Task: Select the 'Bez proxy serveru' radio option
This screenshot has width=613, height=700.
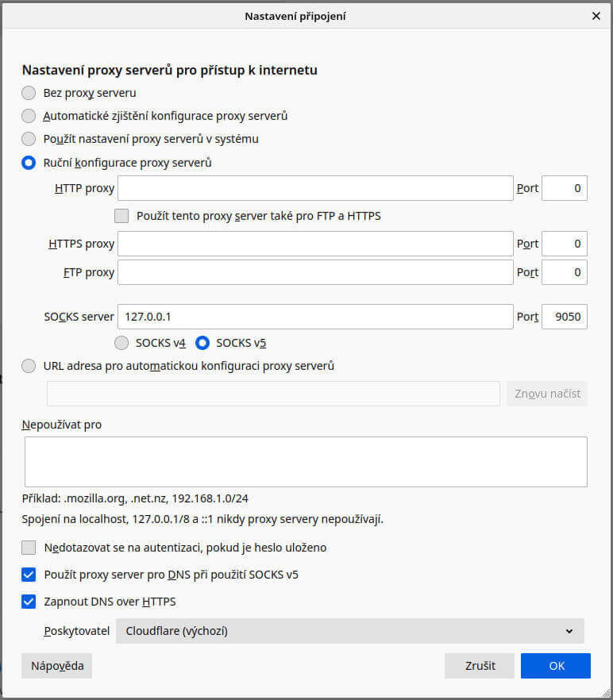Action: (x=29, y=92)
